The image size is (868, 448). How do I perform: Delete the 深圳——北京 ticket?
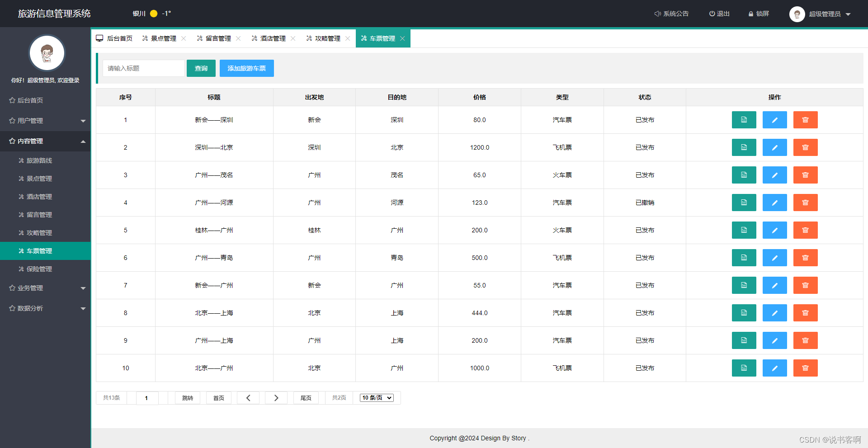[805, 147]
